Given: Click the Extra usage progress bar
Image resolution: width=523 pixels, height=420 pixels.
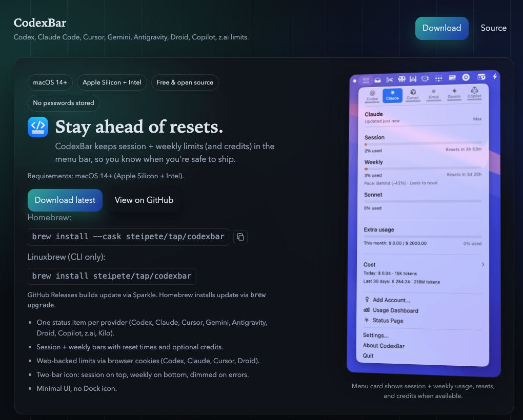Looking at the screenshot, I should [423, 237].
